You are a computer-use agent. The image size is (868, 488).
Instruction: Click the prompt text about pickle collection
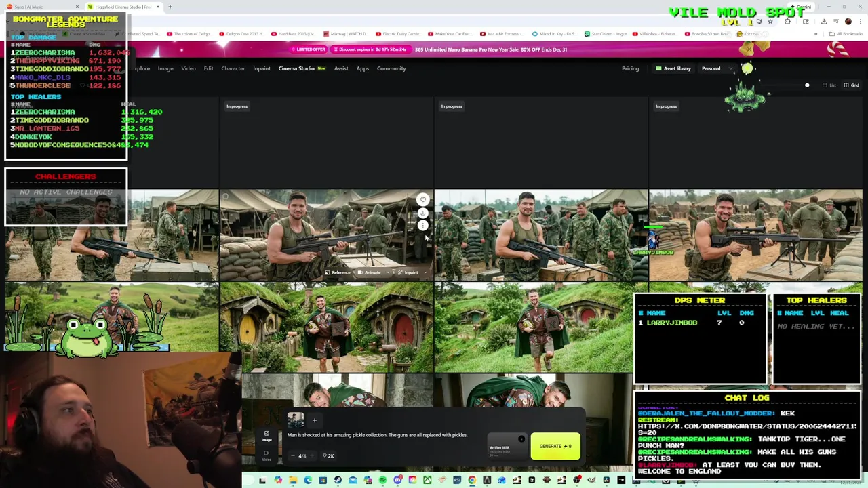[377, 435]
